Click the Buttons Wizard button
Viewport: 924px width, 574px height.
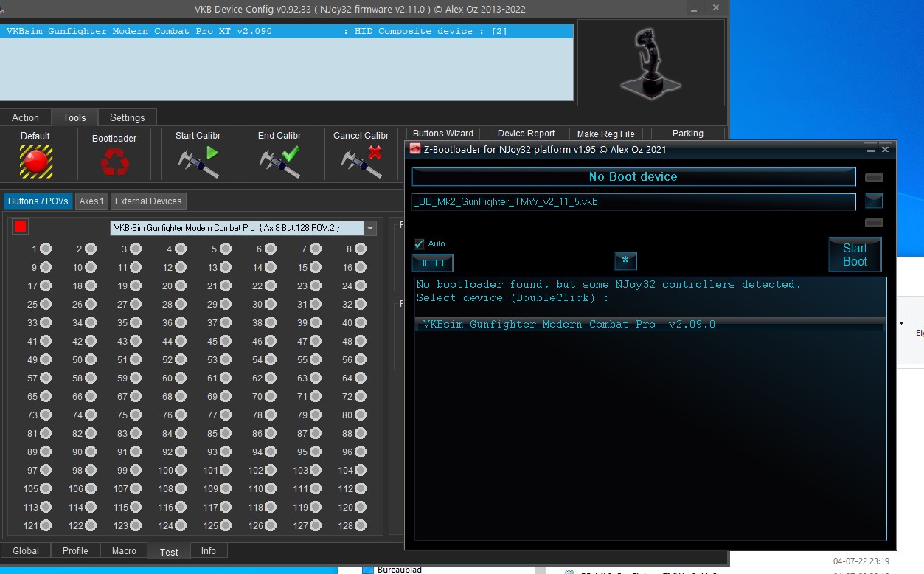coord(443,134)
